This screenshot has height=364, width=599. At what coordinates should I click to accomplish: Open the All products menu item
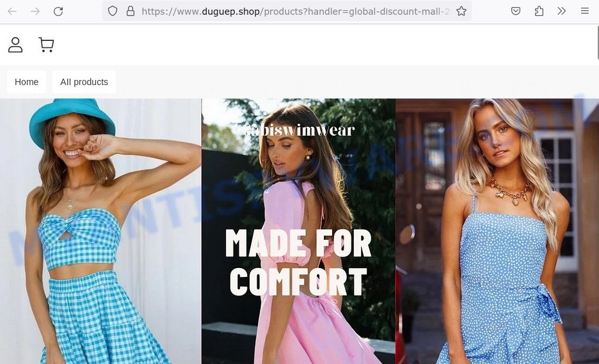(84, 82)
